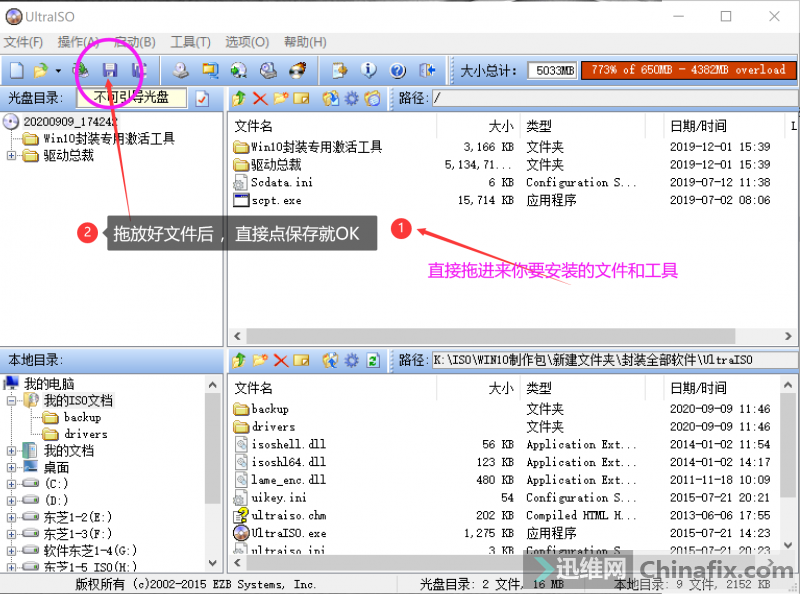This screenshot has height=594, width=800.
Task: Select the backup folder in local tree
Action: coord(82,417)
